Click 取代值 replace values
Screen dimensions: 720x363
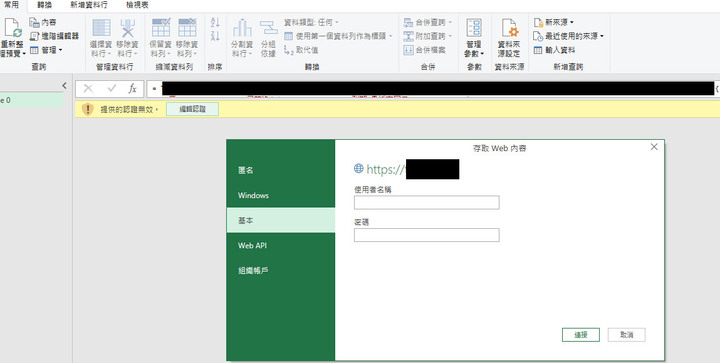301,50
